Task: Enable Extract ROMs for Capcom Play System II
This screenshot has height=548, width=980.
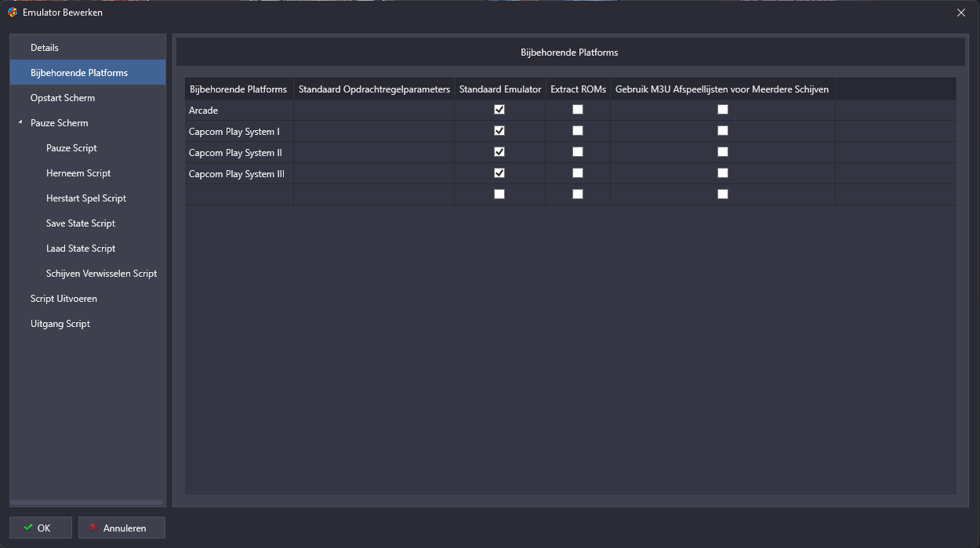Action: click(578, 152)
